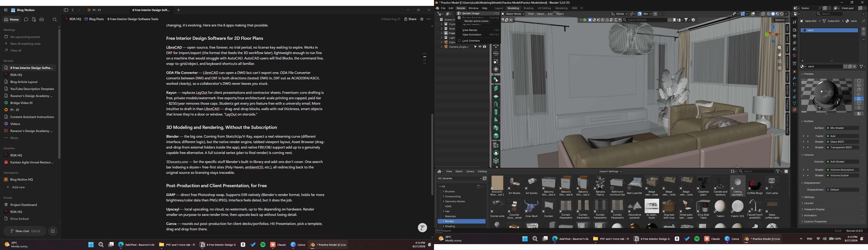
Task: Select the Scale tool in Blender's toolbar
Action: coord(496,62)
